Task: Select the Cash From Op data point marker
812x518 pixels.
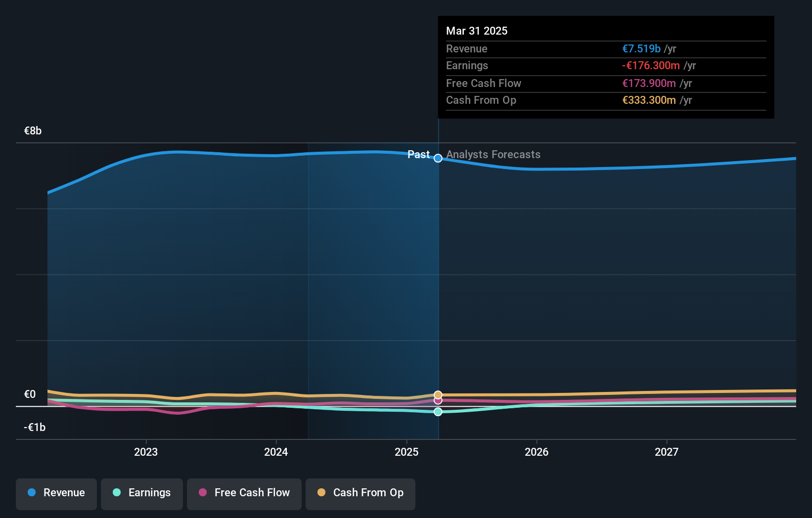Action: (x=438, y=394)
